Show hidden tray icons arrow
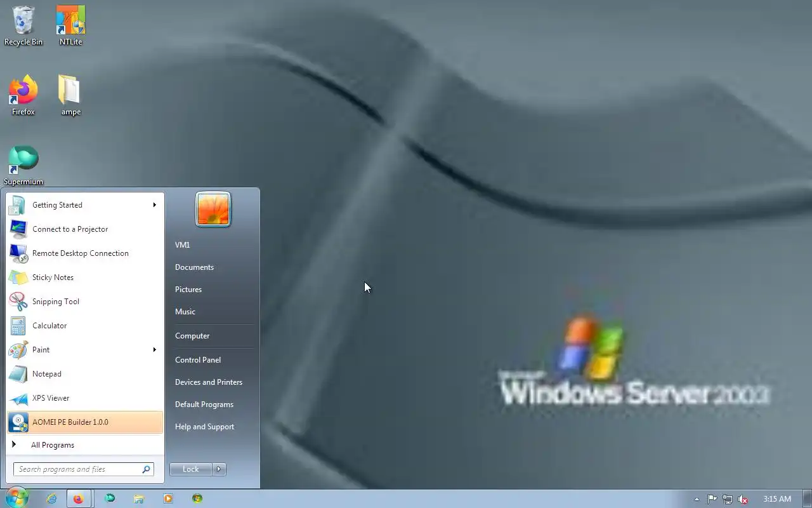The image size is (812, 508). (697, 499)
